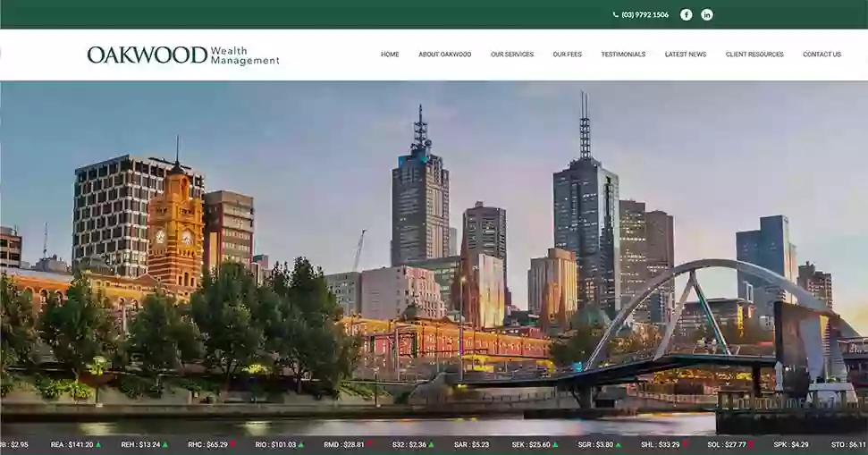Click the REA stock ticker price
The image size is (868, 455).
click(x=72, y=444)
